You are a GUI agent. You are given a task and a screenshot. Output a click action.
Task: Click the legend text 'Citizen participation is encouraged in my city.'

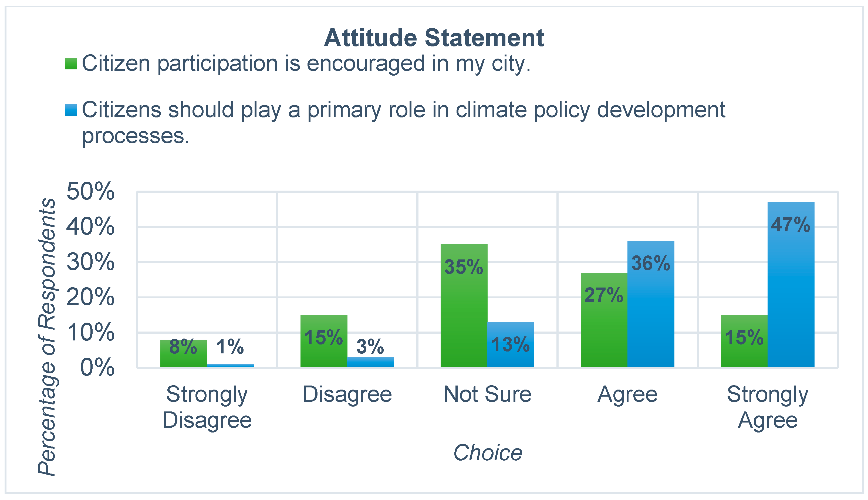click(306, 63)
